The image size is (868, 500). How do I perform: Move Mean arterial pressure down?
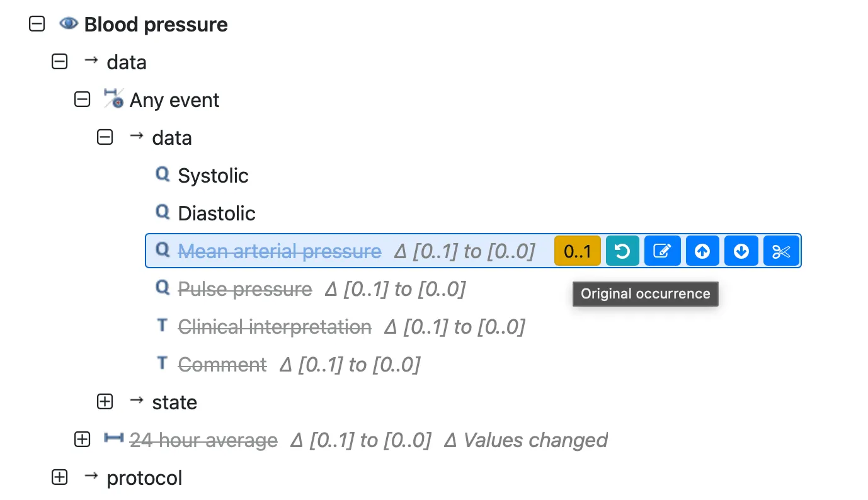click(741, 250)
